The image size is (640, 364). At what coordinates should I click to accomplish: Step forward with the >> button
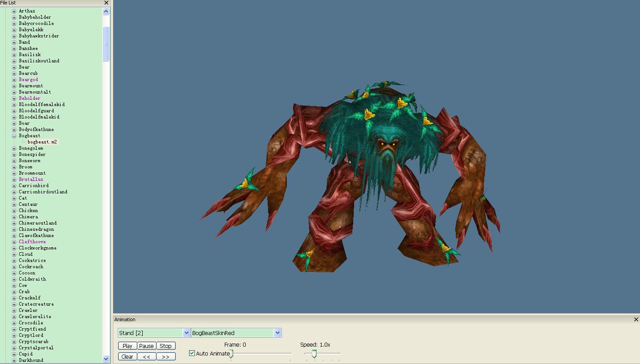(165, 356)
